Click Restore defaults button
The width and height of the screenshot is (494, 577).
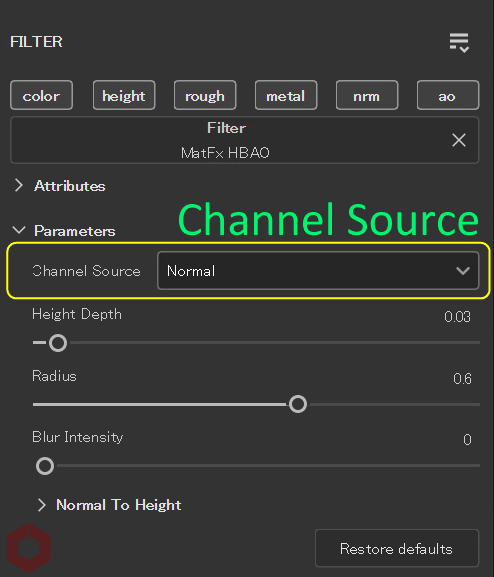(397, 548)
